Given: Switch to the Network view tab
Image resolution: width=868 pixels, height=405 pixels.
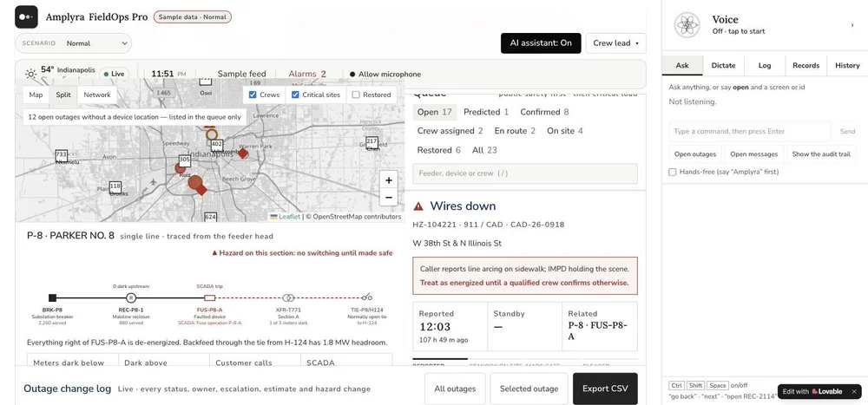Looking at the screenshot, I should point(97,95).
